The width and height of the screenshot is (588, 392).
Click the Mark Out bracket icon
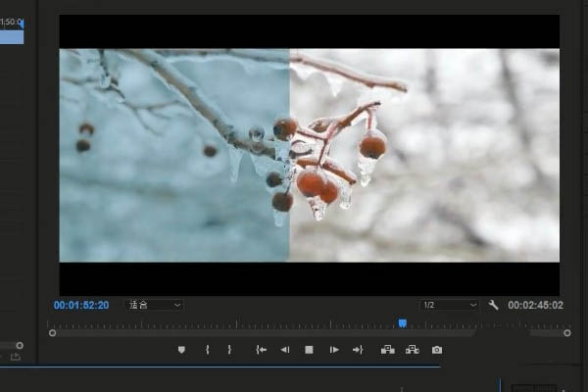[x=229, y=350]
